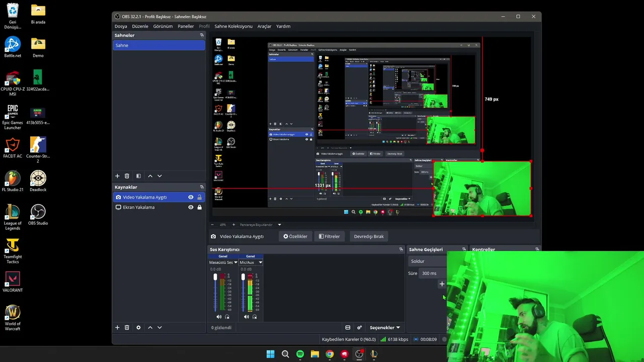Open the Görünüm menu
This screenshot has width=644, height=362.
pyautogui.click(x=163, y=26)
